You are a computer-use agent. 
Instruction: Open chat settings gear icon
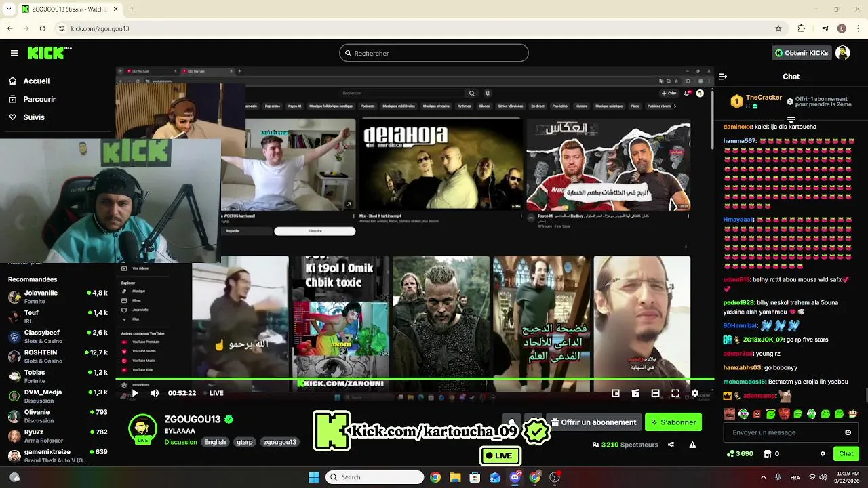coord(823,453)
